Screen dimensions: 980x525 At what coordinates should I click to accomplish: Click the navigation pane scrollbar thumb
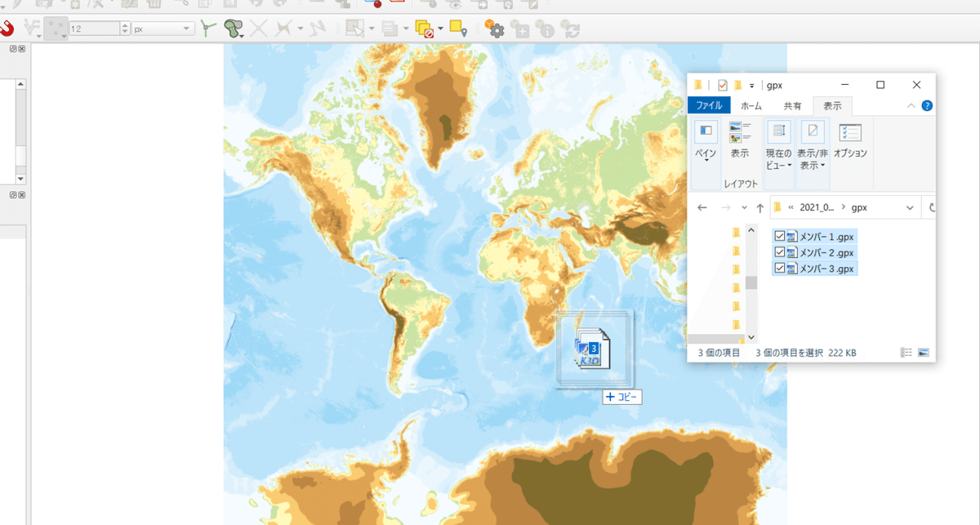751,283
